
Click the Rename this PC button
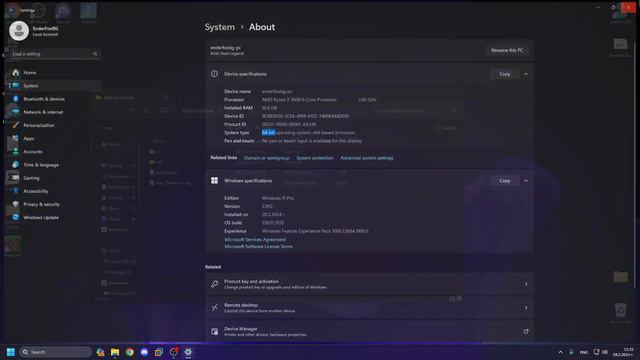tap(507, 50)
